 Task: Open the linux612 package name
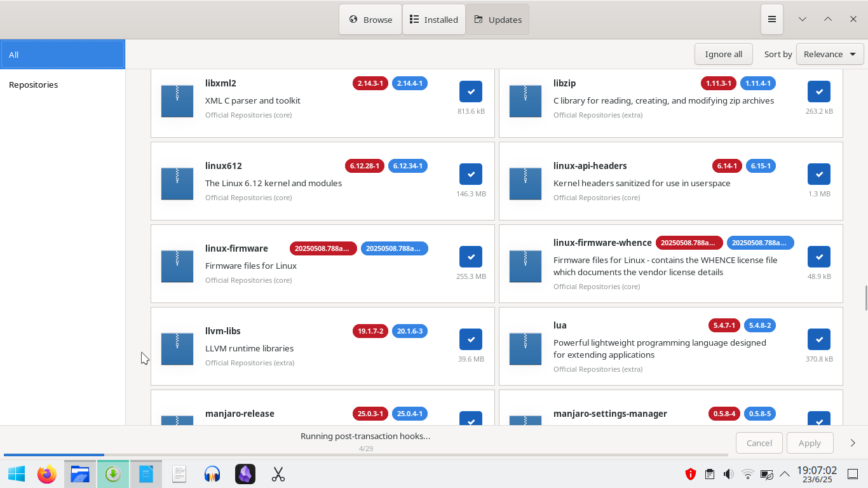pos(224,166)
